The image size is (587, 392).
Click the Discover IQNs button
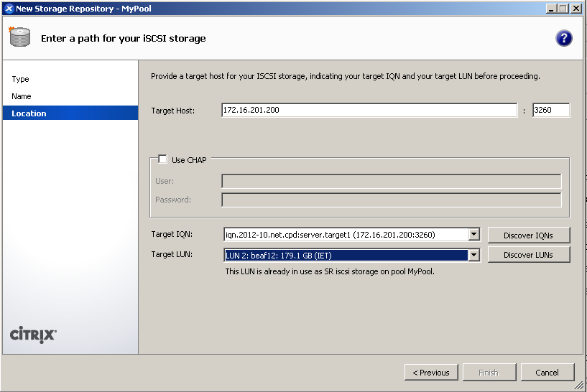click(529, 235)
